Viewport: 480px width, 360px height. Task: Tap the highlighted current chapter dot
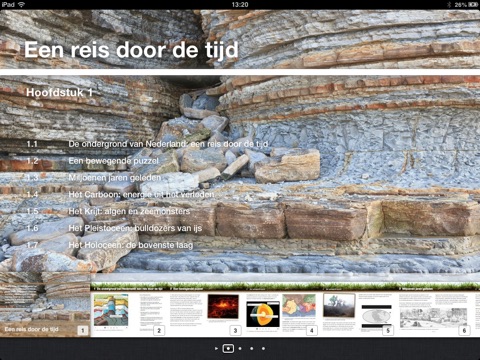[x=228, y=348]
